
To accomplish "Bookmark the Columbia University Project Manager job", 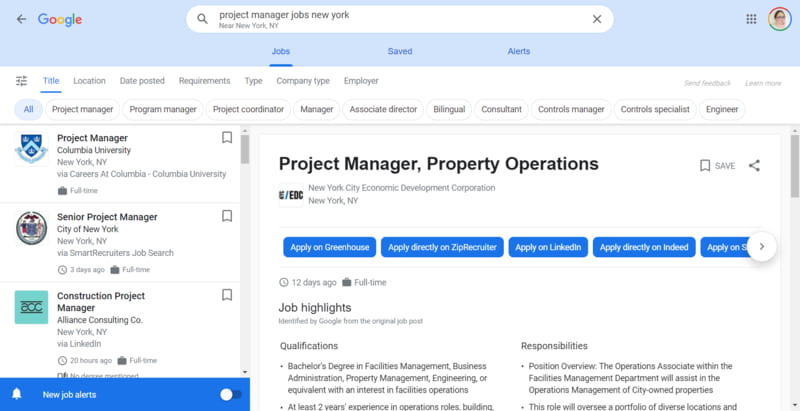I will tap(227, 138).
